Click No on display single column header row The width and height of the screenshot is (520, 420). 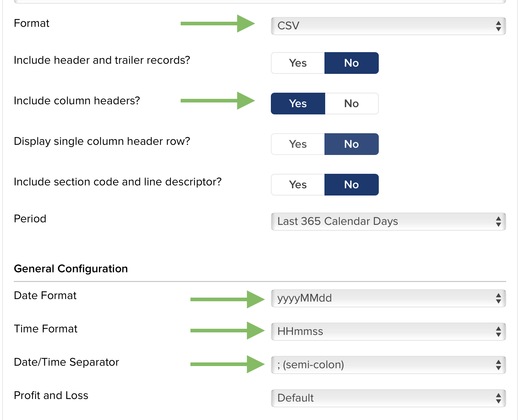click(351, 144)
